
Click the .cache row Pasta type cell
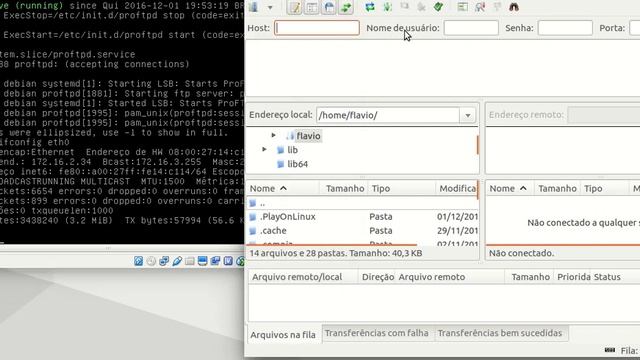[x=381, y=231]
